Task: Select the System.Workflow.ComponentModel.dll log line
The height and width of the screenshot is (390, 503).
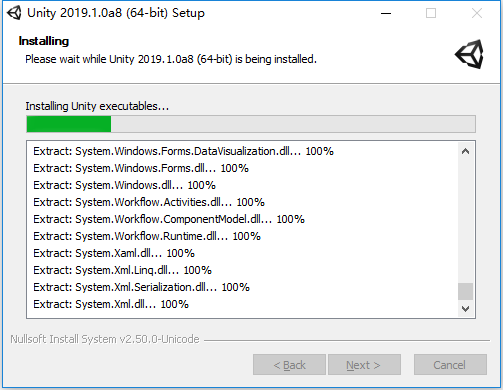Action: (x=169, y=219)
